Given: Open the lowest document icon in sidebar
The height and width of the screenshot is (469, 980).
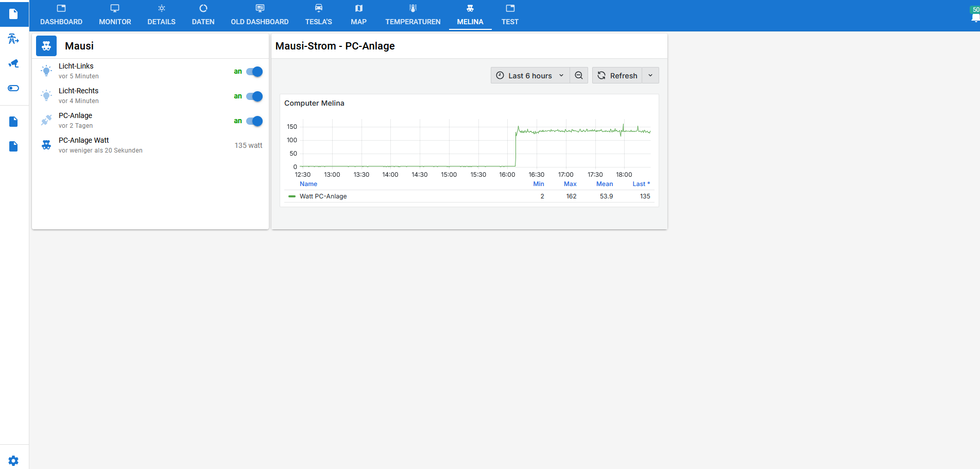Looking at the screenshot, I should [14, 146].
